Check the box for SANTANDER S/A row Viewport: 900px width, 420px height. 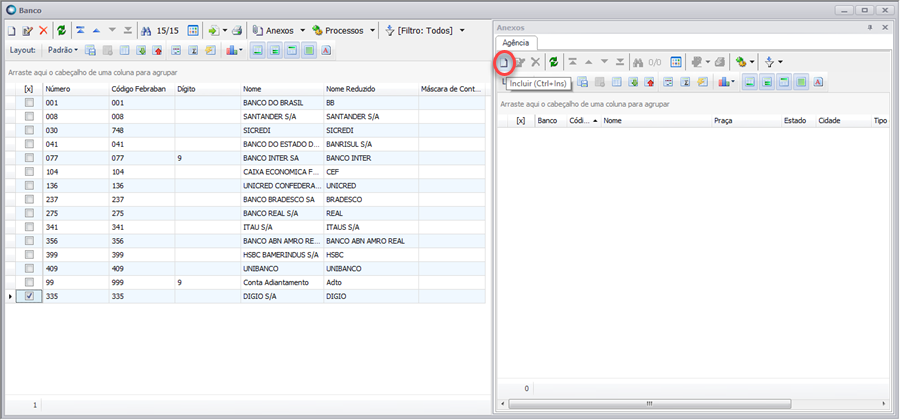click(29, 116)
